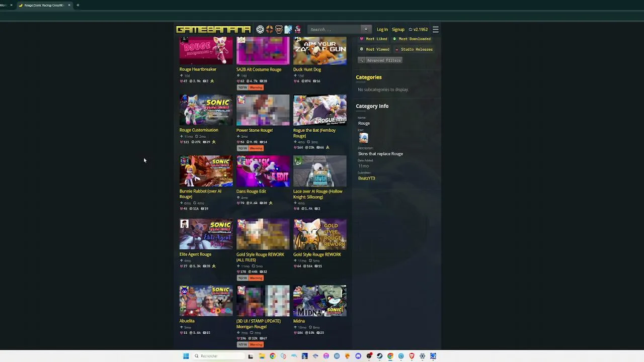Click 'Skins that replace Rouge' description text
Viewport: 644px width, 362px height.
click(x=380, y=154)
